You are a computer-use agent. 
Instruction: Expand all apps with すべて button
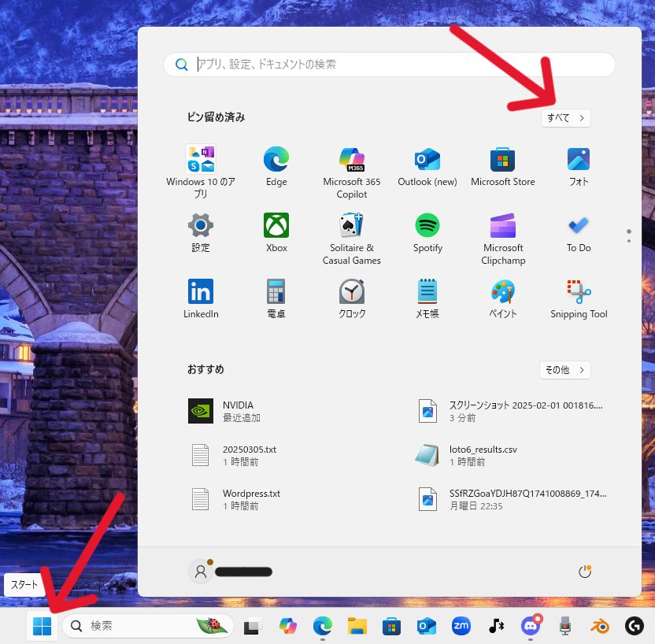(x=566, y=117)
